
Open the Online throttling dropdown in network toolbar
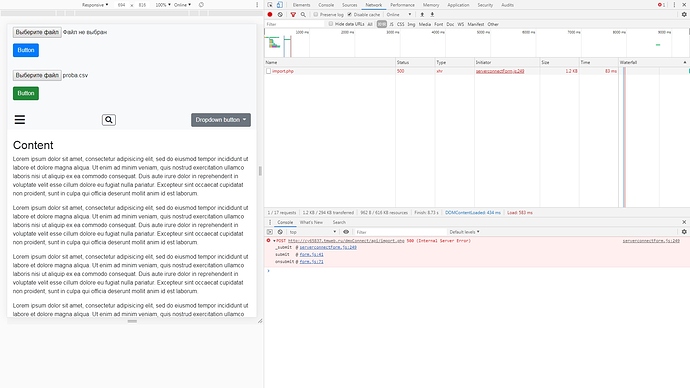[x=399, y=15]
